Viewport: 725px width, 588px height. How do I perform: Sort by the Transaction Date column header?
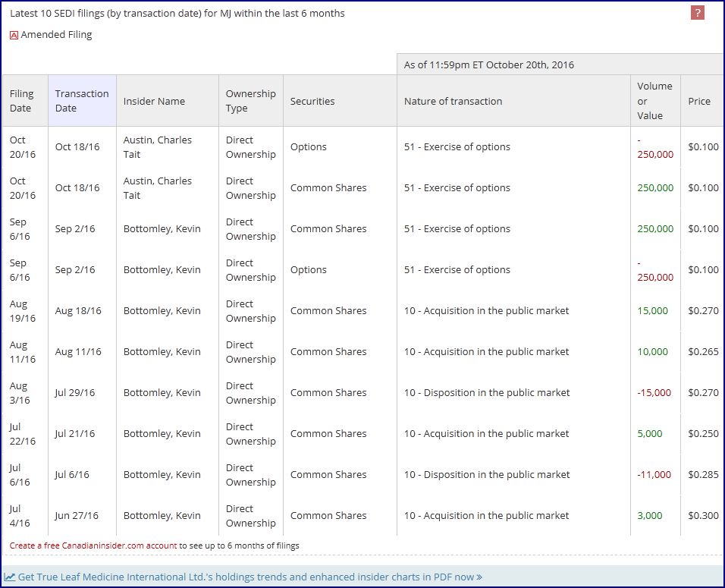pos(82,101)
